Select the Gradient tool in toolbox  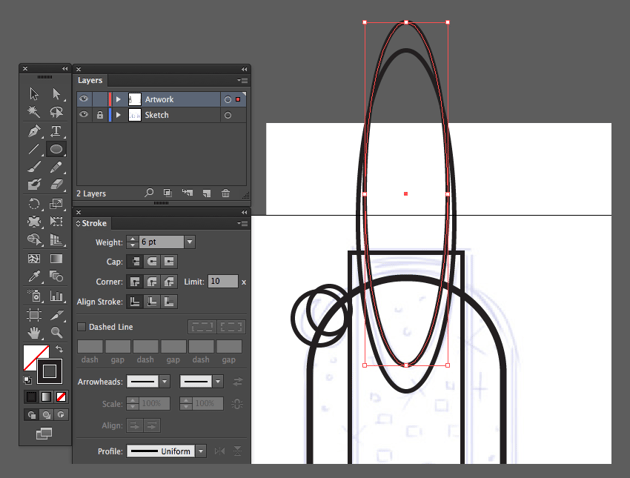[x=56, y=258]
